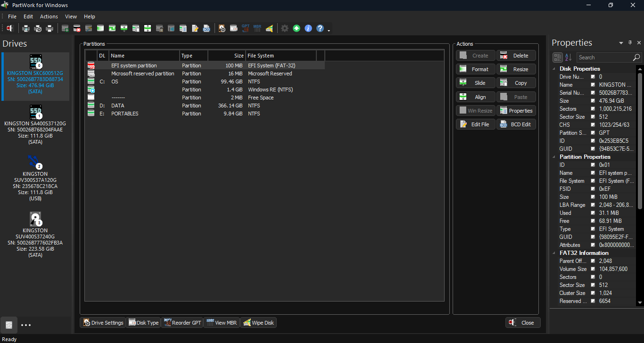Click Drive Settings at the bottom

[x=103, y=323]
